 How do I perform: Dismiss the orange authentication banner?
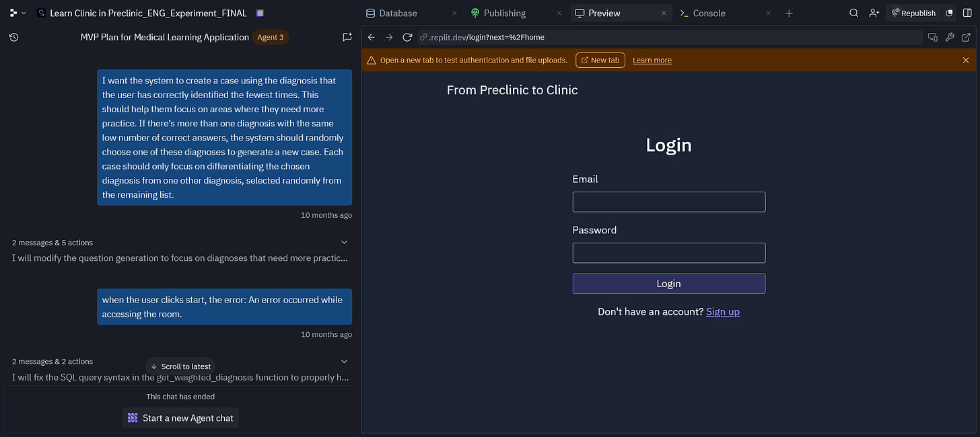pyautogui.click(x=966, y=60)
